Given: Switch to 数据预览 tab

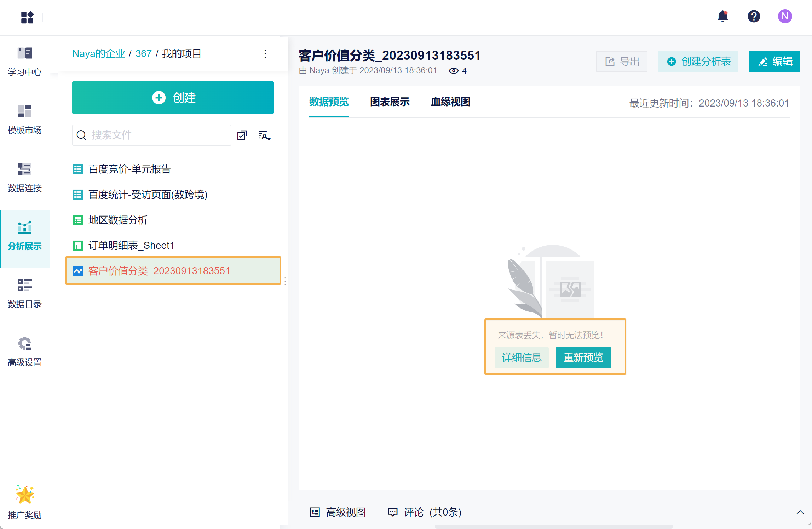Looking at the screenshot, I should 329,102.
